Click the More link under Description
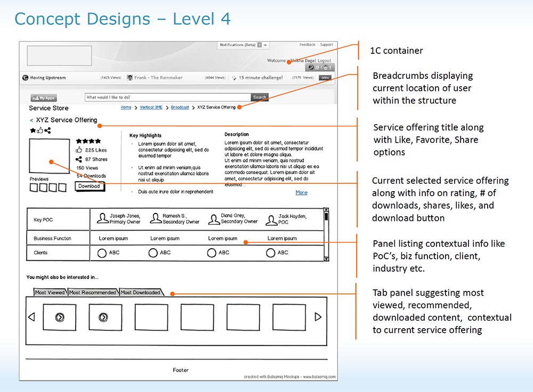 coord(302,192)
